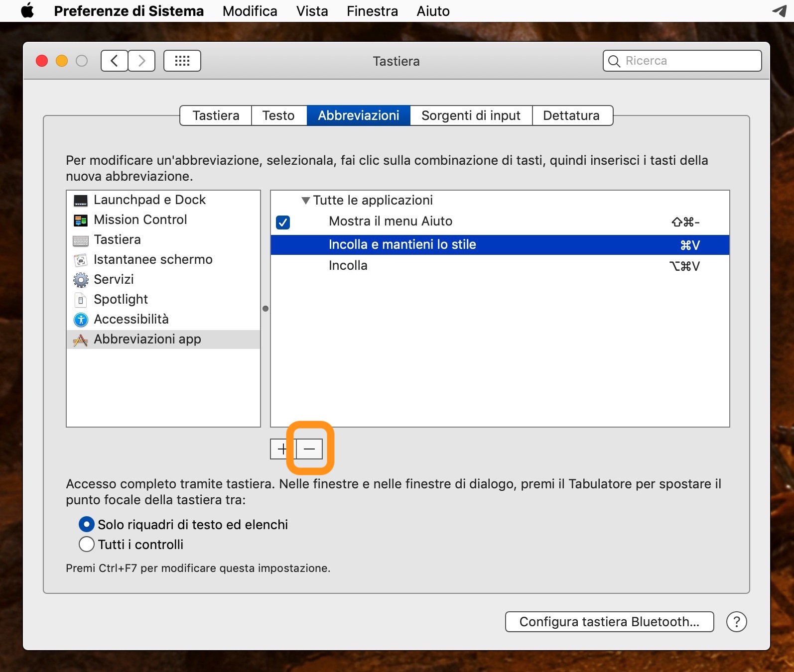Screen dimensions: 794x672
Task: Go back with the left chevron button
Action: (x=114, y=61)
